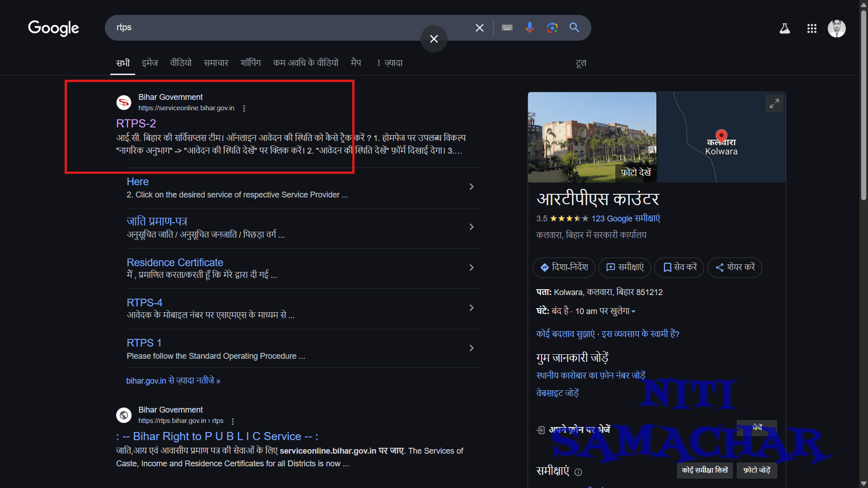Click the फ़ोटो देखें label
The height and width of the screenshot is (488, 868).
coord(636,173)
